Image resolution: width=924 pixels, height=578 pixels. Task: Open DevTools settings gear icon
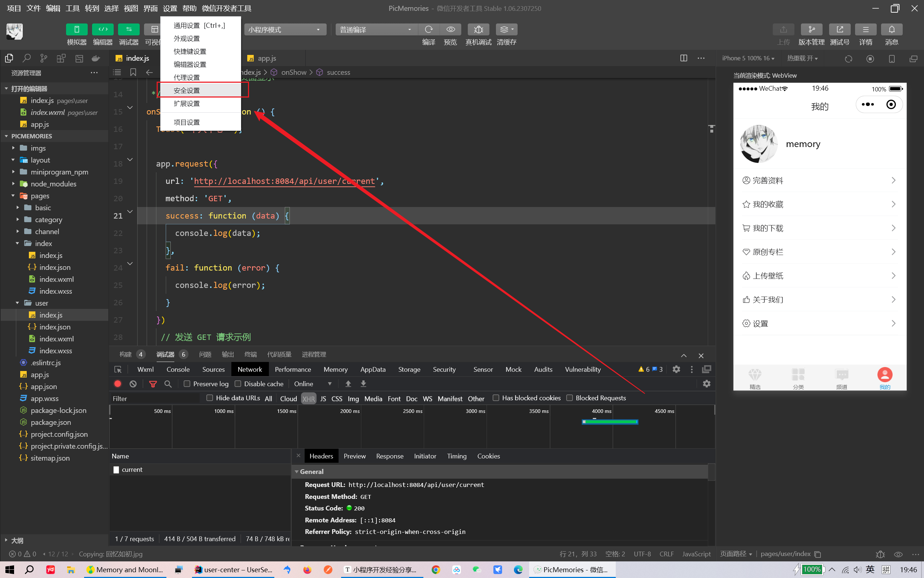[x=676, y=369]
